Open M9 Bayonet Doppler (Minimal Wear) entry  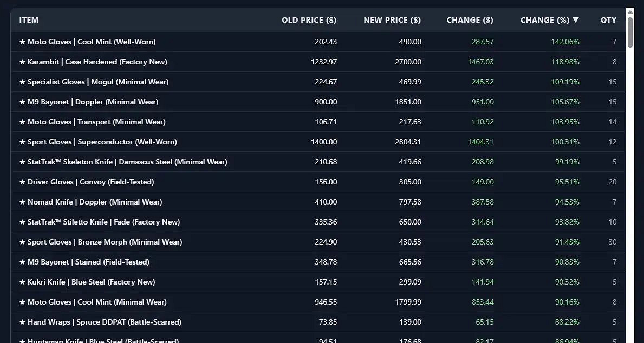(x=89, y=102)
